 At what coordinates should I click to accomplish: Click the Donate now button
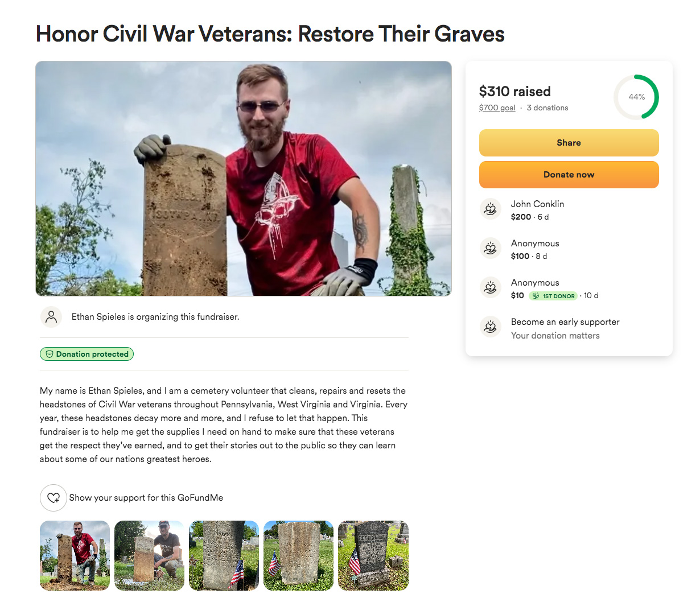point(569,175)
